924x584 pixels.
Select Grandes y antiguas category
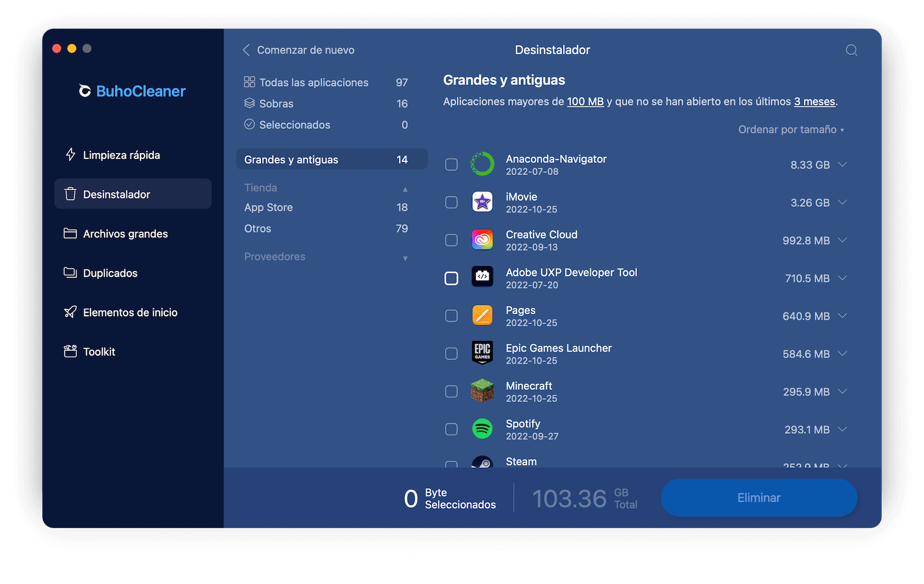tap(332, 159)
